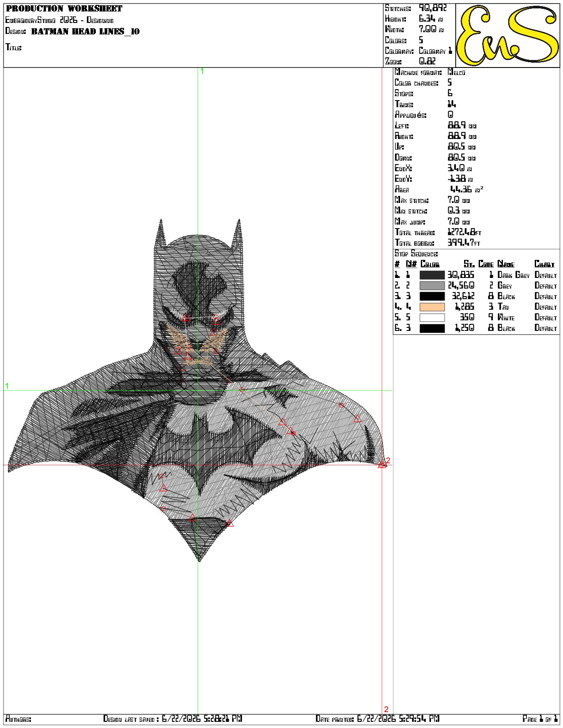Click stitch count '1,285' in Tan row
The width and height of the screenshot is (563, 728).
pyautogui.click(x=465, y=307)
